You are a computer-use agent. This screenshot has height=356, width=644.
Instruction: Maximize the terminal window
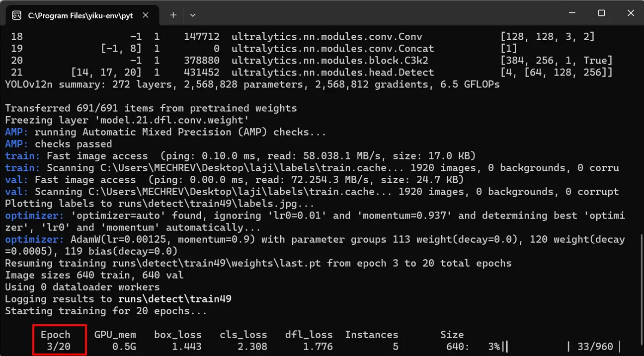(x=601, y=13)
